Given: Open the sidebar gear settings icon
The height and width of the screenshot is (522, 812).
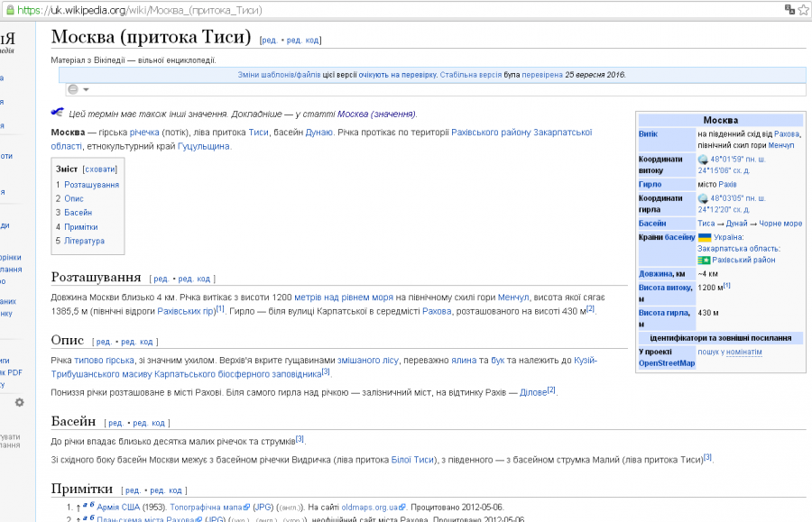Looking at the screenshot, I should (x=19, y=402).
